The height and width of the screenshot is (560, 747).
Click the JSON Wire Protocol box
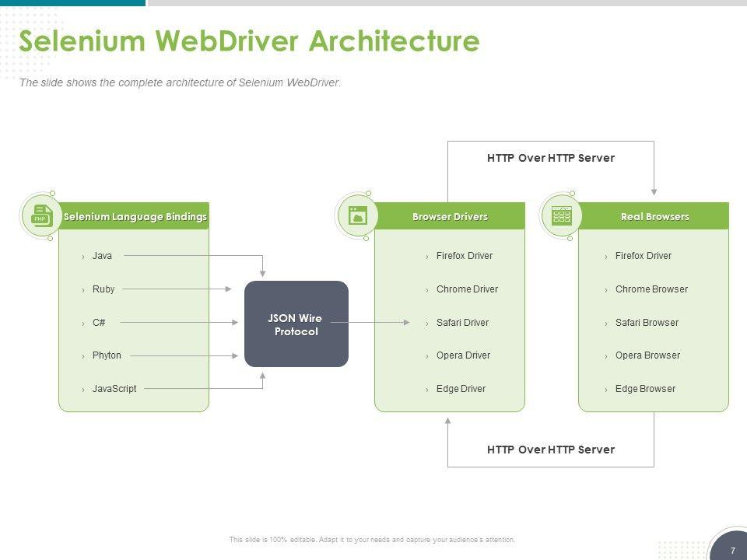[296, 324]
